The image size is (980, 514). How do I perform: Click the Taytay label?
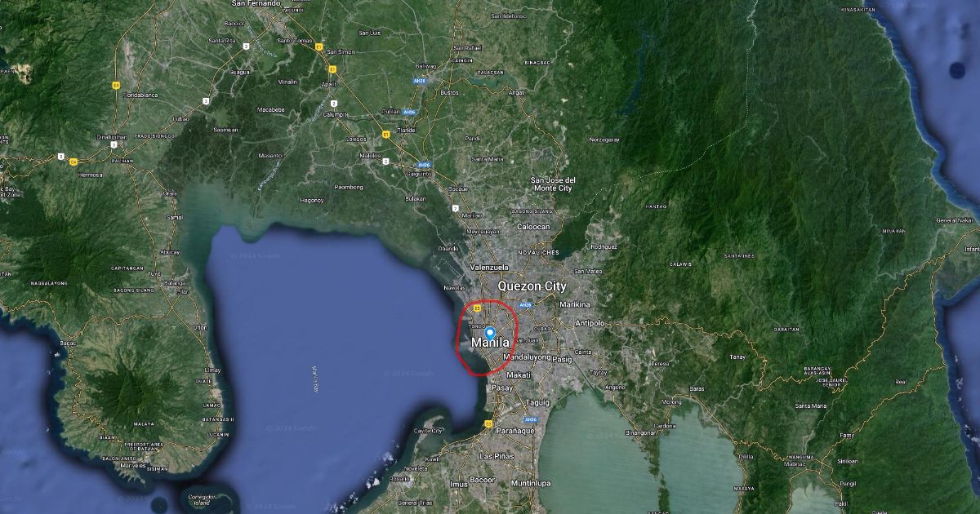coord(599,371)
